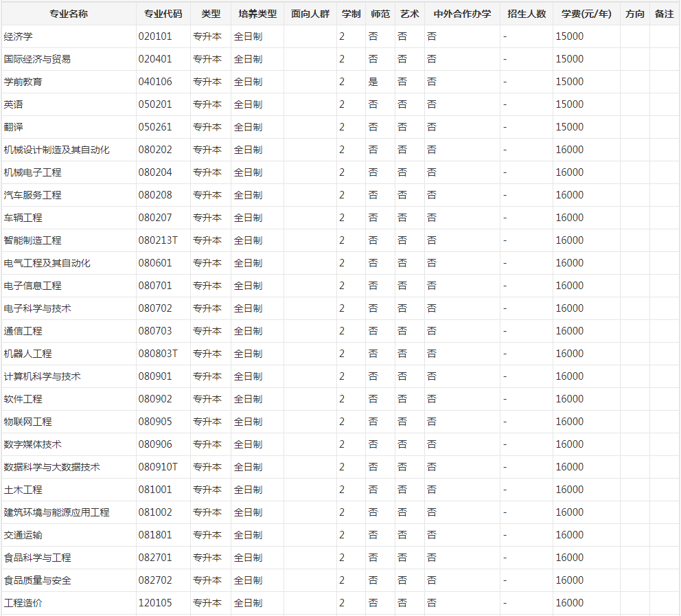The width and height of the screenshot is (681, 616).
Task: Select the 食品质量与安全 major name
Action: point(37,580)
